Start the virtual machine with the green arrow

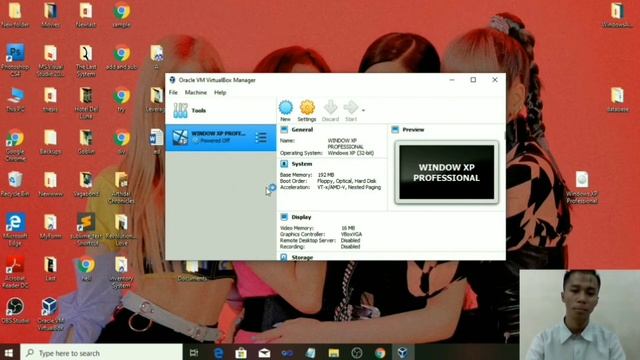coord(351,111)
